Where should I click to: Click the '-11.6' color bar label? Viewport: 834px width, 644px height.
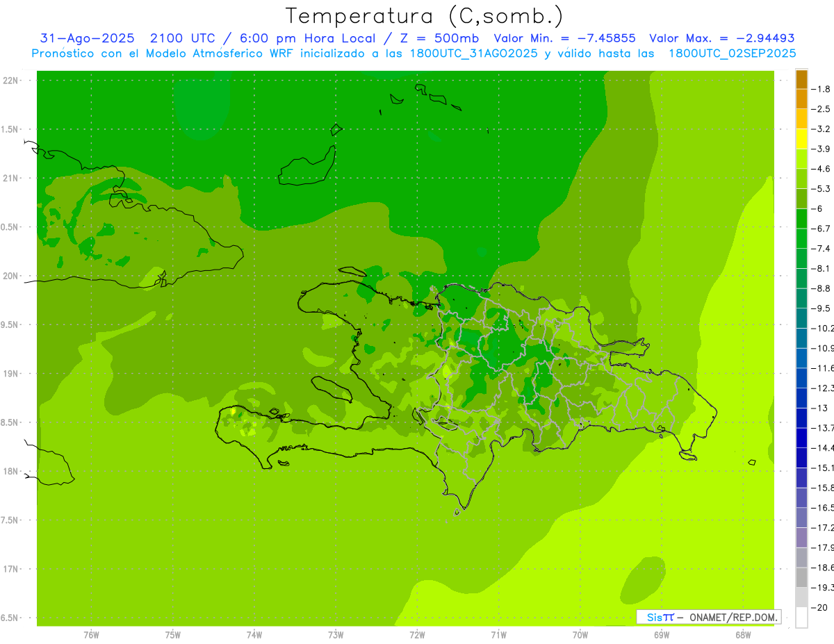(822, 368)
